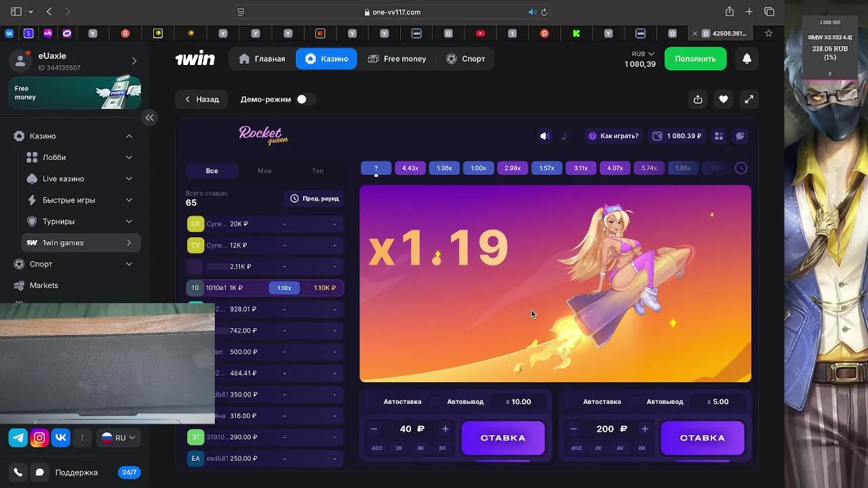Select the 4.43x previous multiplier chip
This screenshot has width=868, height=488.
coord(410,168)
